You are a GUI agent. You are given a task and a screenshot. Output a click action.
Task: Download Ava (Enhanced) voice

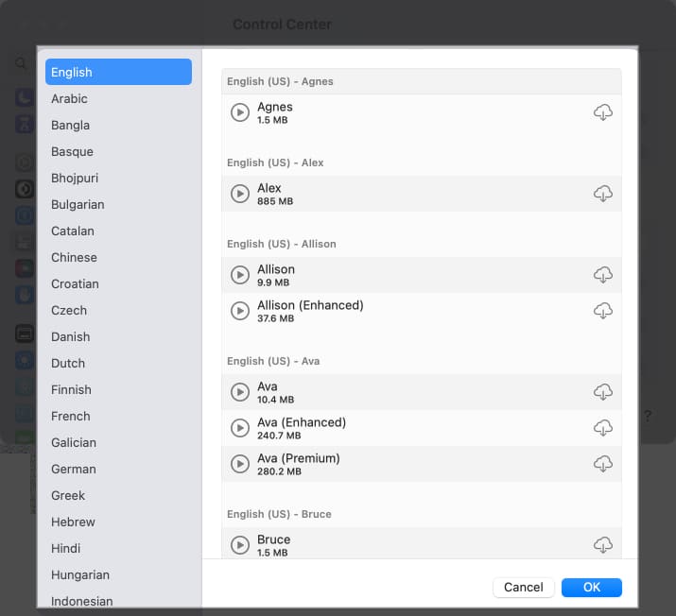[602, 428]
